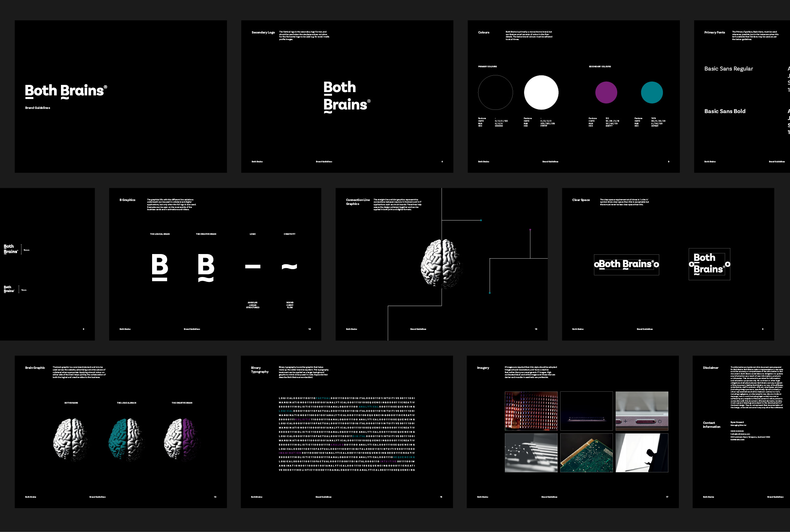
Task: Click the teal-left Logical Brain image
Action: [127, 440]
